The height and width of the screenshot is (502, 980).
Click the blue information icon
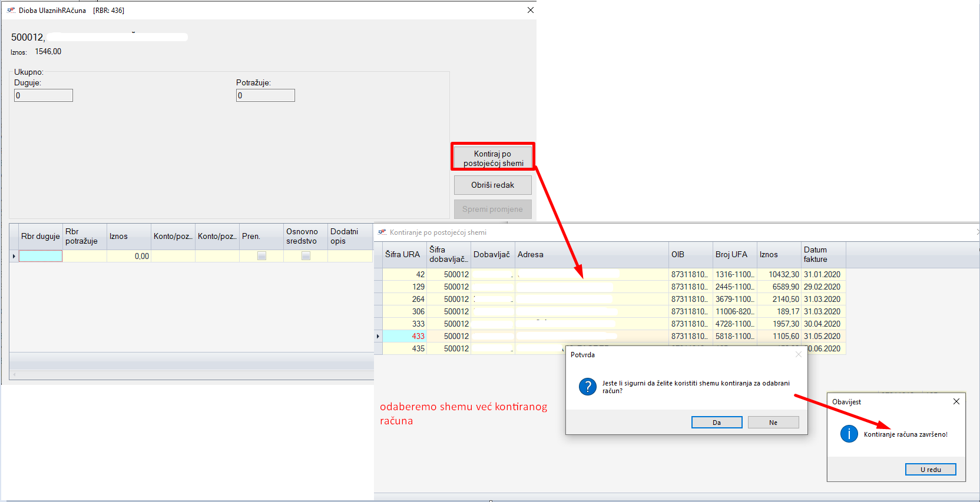click(849, 434)
